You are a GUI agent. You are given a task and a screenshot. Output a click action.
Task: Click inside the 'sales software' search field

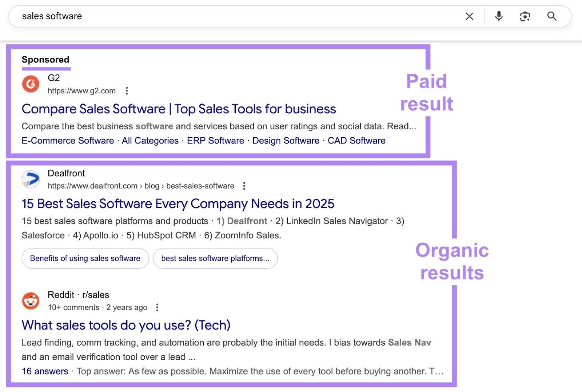click(145, 16)
